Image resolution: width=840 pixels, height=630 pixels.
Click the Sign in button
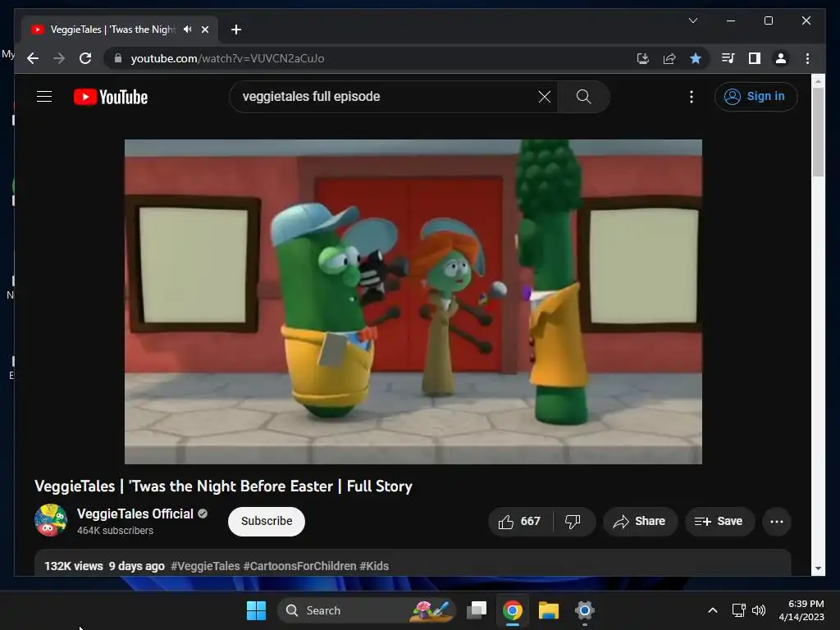tap(756, 97)
